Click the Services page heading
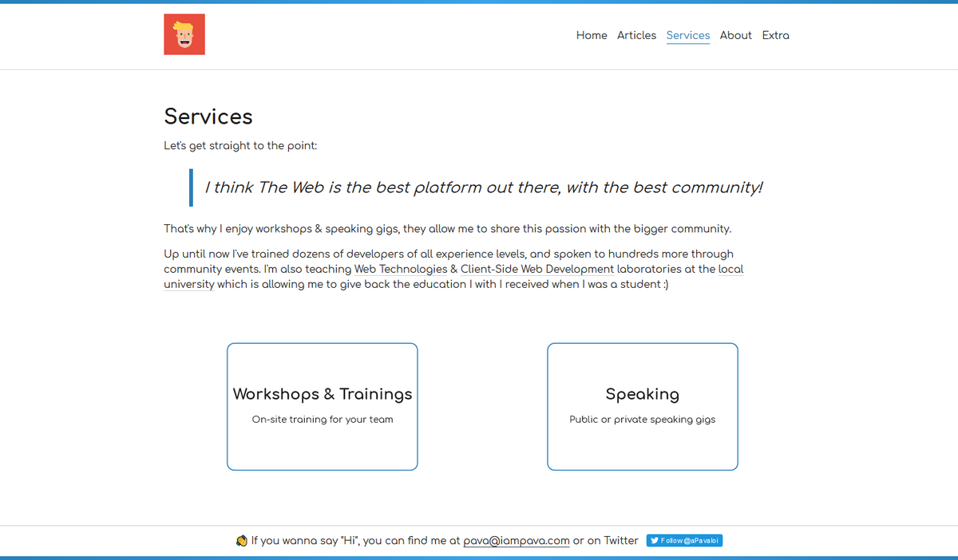958x560 pixels. pyautogui.click(x=208, y=116)
